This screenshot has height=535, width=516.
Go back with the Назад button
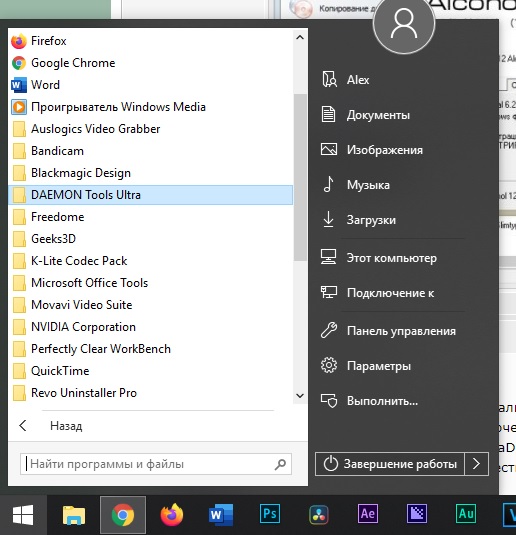point(158,426)
